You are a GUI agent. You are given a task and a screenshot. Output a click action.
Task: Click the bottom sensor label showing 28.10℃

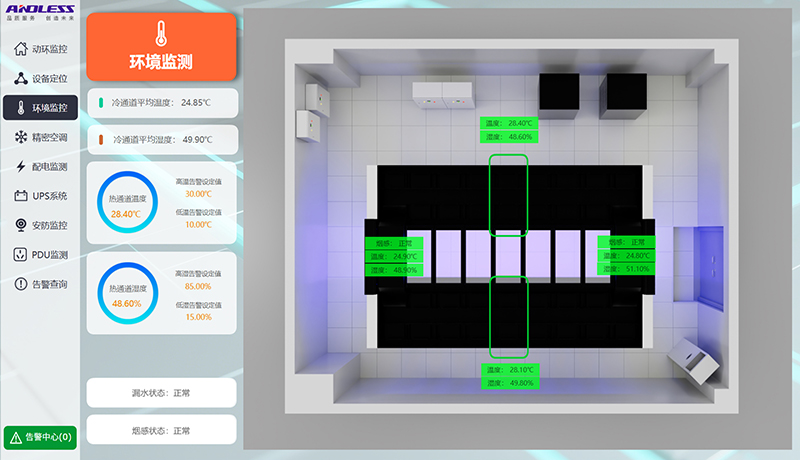(508, 369)
